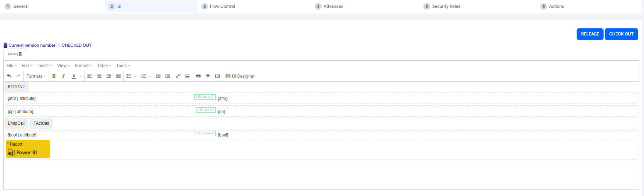Viewport: 644px width, 196px height.
Task: Open the Insert menu
Action: click(x=45, y=66)
